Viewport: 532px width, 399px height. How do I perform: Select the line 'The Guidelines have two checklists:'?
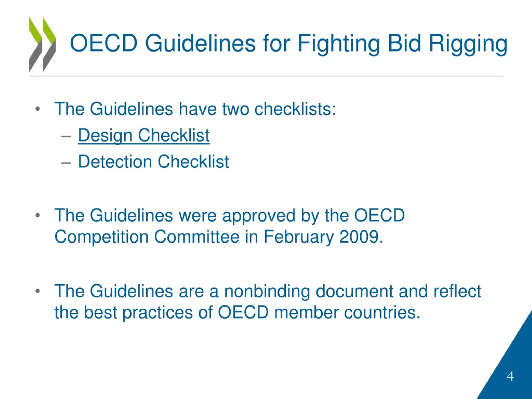click(195, 109)
